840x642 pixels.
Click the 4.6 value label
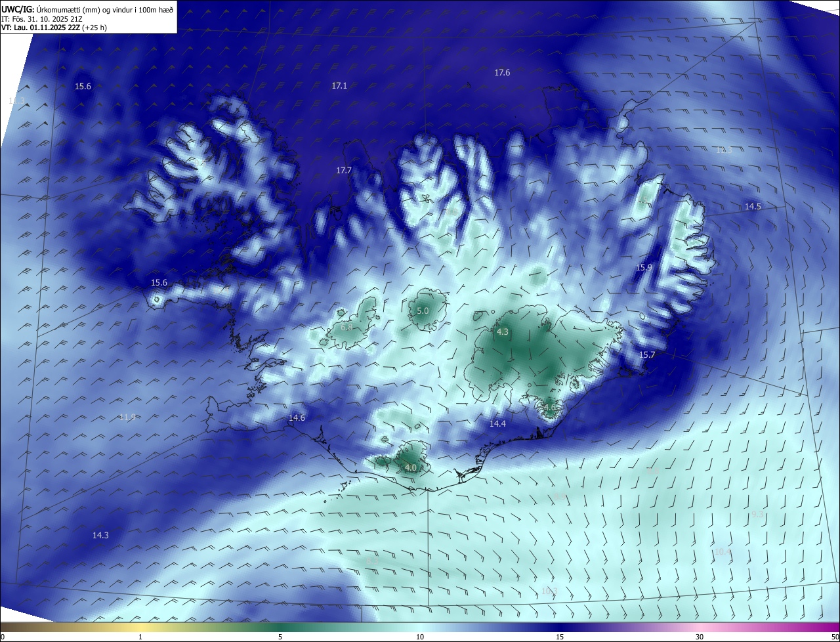coord(550,408)
